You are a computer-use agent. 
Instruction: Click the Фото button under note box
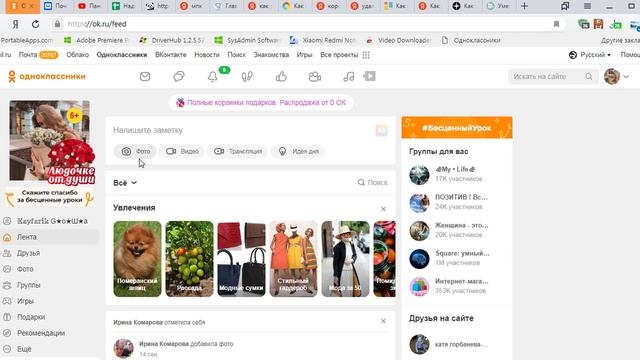pyautogui.click(x=135, y=151)
